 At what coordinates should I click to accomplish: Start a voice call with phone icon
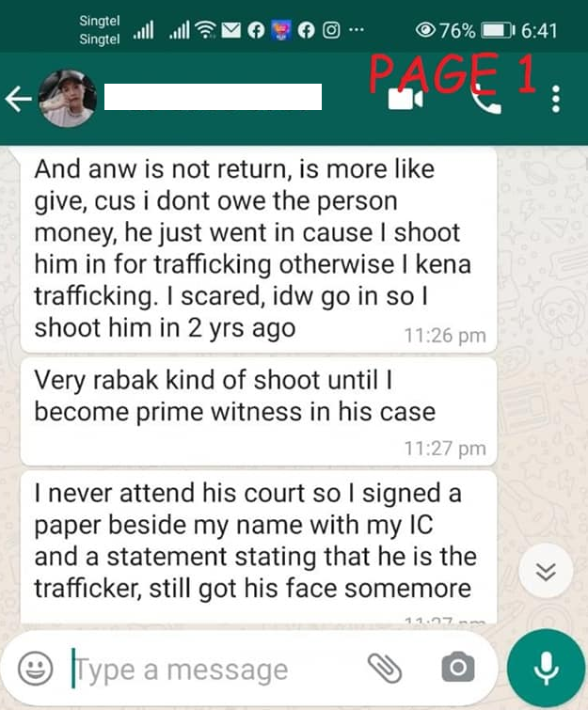pyautogui.click(x=486, y=99)
